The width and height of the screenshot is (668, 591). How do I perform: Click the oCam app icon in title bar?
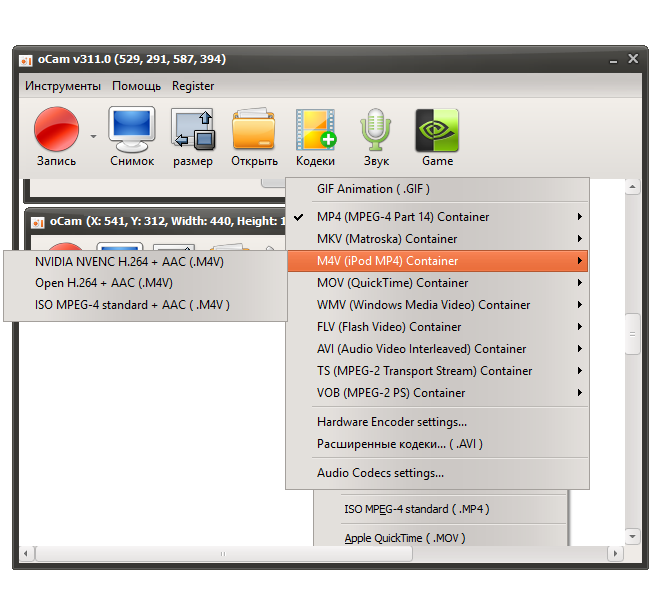(26, 61)
